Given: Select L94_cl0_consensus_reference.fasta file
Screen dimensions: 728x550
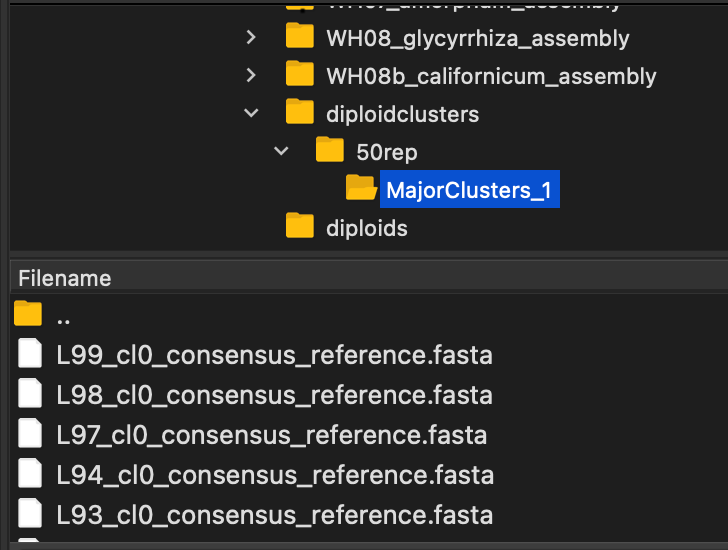Looking at the screenshot, I should [x=274, y=475].
